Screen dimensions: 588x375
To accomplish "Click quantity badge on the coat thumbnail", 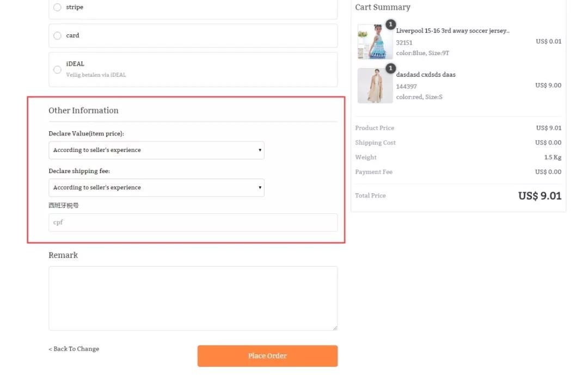I will click(390, 69).
